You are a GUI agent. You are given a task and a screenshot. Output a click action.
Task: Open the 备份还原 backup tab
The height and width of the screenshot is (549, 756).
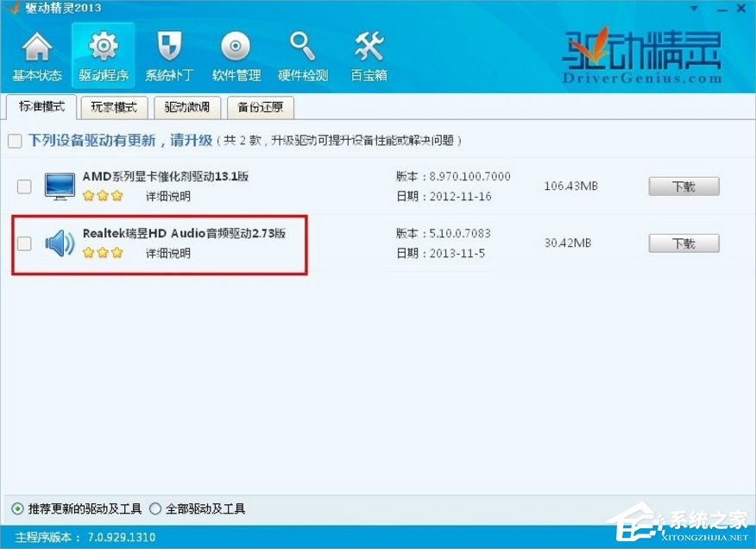point(260,108)
